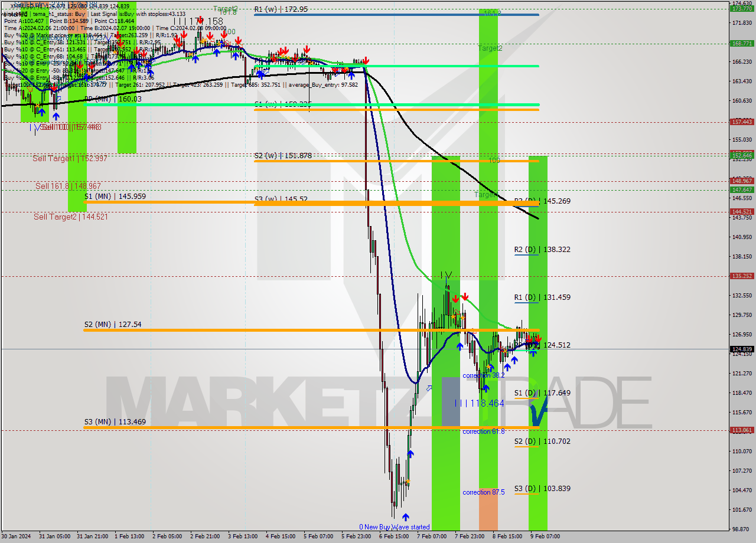Click the 98.870 price-axis value
Viewport: 756px width, 543px height.
742,529
